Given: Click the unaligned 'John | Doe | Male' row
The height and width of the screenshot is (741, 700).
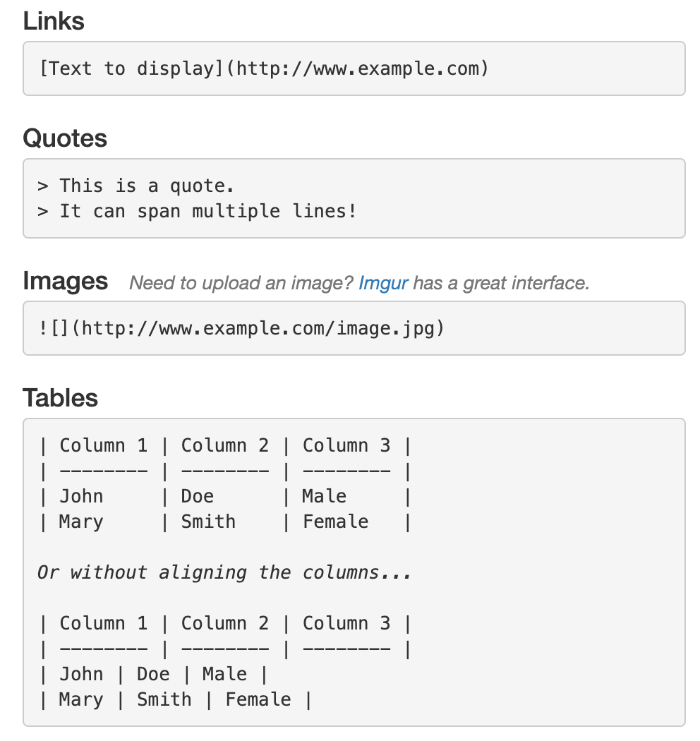Looking at the screenshot, I should click(154, 675).
